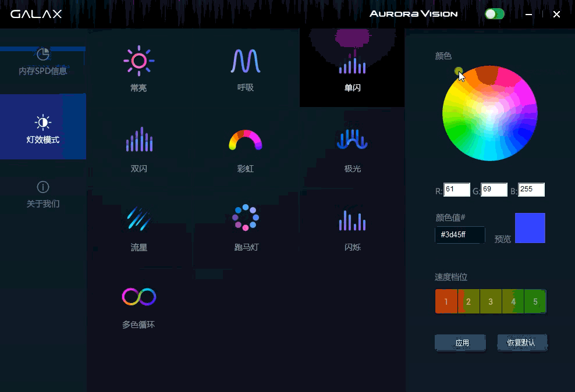Click the 颜色值# label
This screenshot has width=575, height=392.
click(450, 218)
